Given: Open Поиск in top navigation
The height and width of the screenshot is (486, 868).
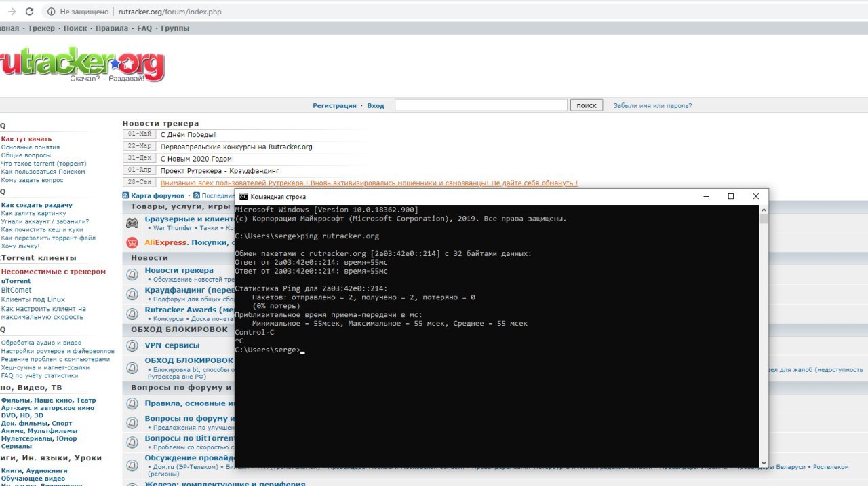Looking at the screenshot, I should point(75,29).
